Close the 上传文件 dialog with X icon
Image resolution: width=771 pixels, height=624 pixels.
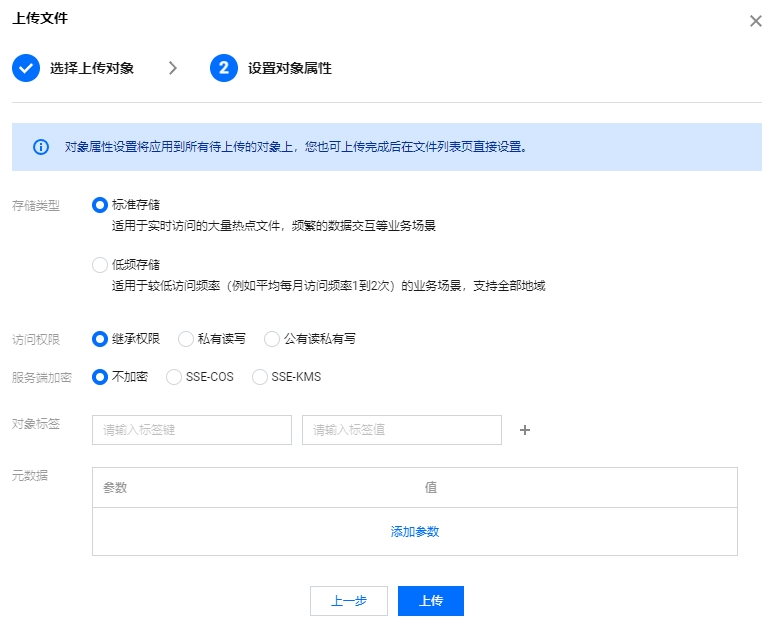(755, 21)
